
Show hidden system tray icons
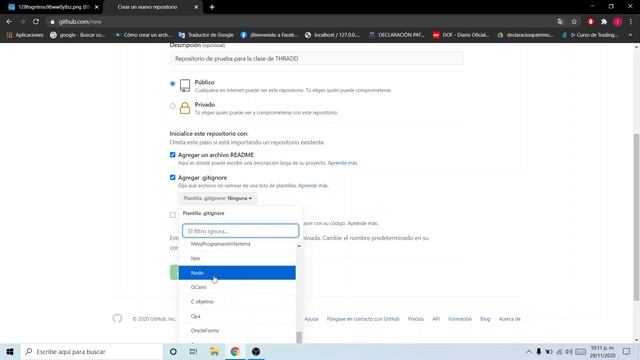(529, 351)
